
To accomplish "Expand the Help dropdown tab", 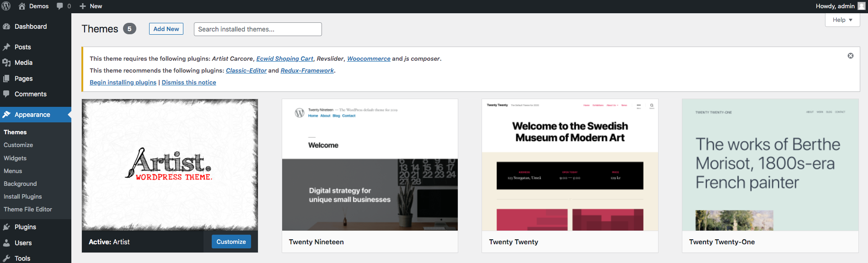I will point(842,20).
